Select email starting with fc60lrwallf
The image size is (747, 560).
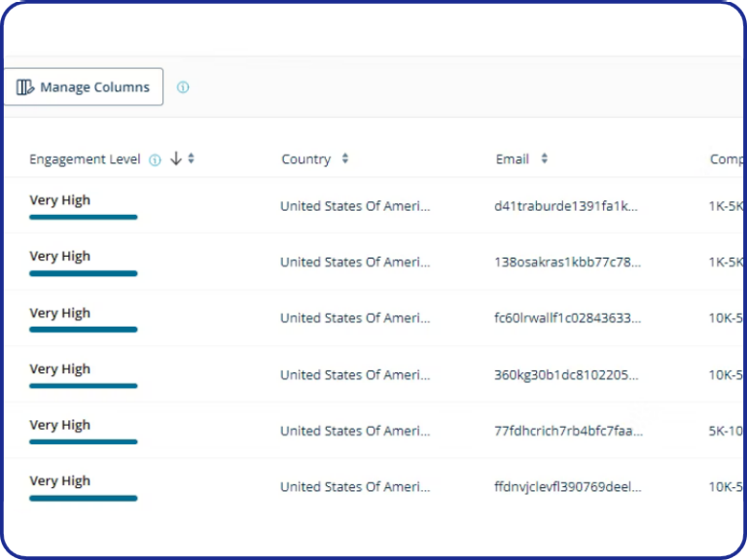567,318
